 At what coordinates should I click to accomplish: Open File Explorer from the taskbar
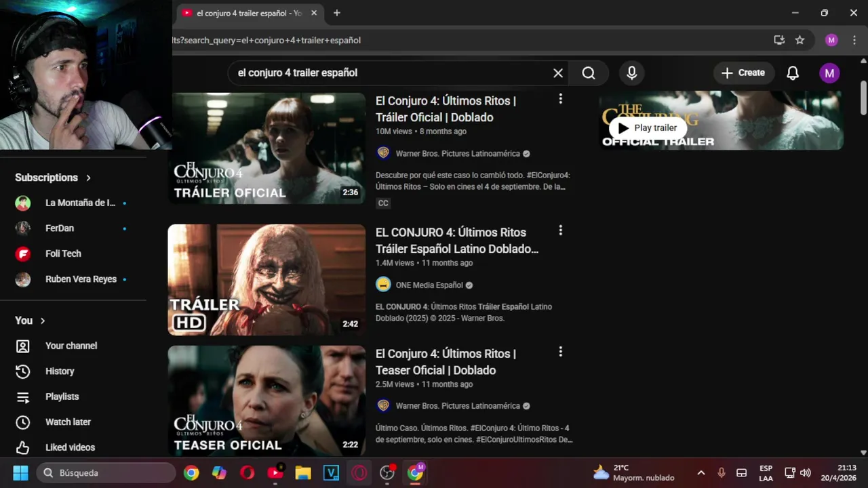pyautogui.click(x=302, y=473)
